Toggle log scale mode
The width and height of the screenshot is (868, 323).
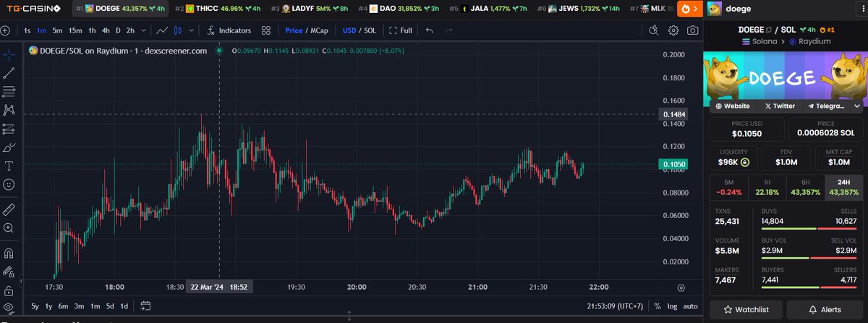tap(673, 306)
